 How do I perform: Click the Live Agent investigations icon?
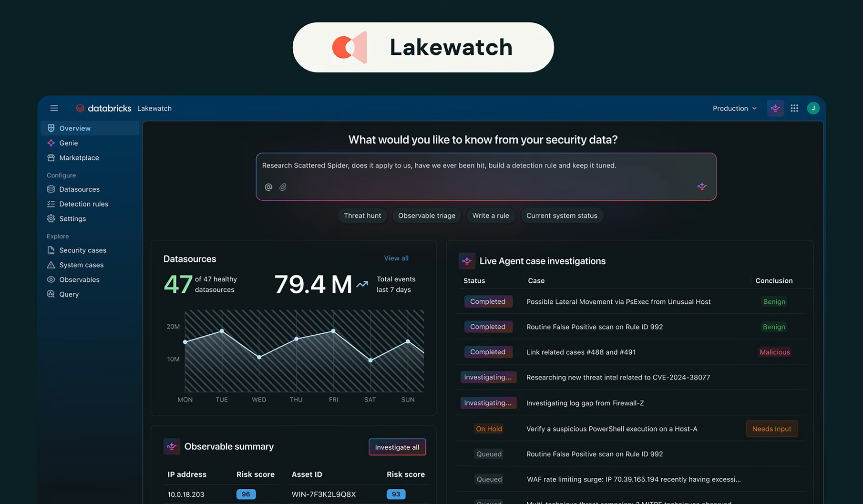tap(467, 261)
